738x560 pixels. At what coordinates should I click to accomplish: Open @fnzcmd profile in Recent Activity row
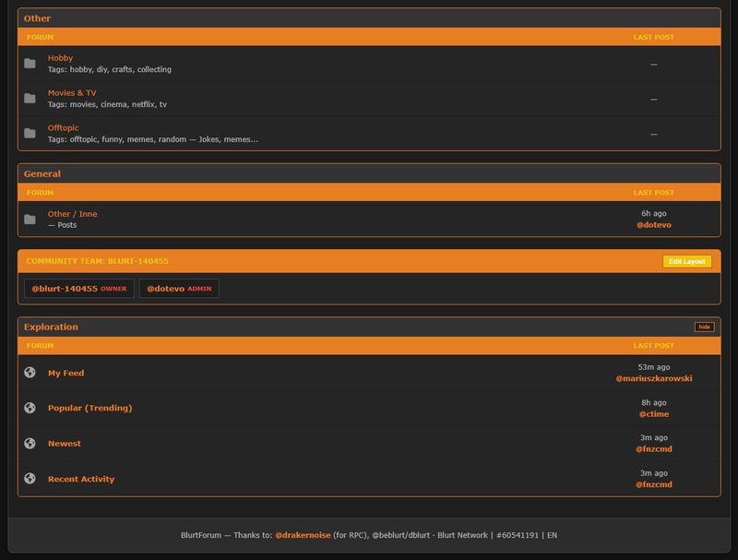point(654,484)
